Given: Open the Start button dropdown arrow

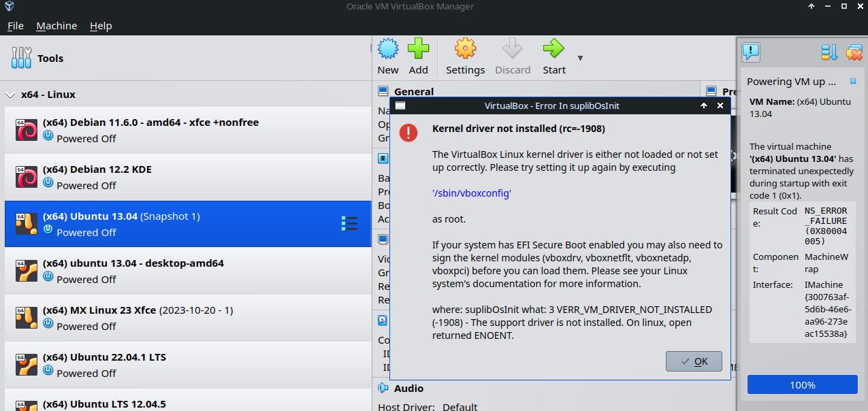Looking at the screenshot, I should point(580,58).
